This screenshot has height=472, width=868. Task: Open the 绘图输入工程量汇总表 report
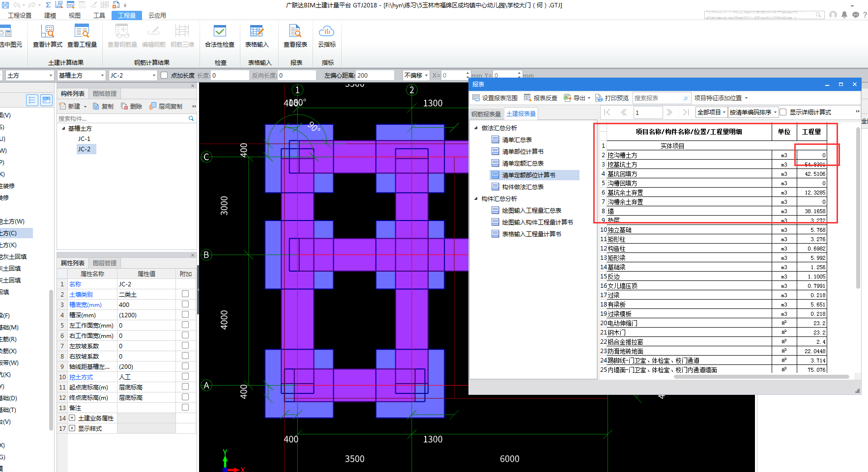[532, 210]
